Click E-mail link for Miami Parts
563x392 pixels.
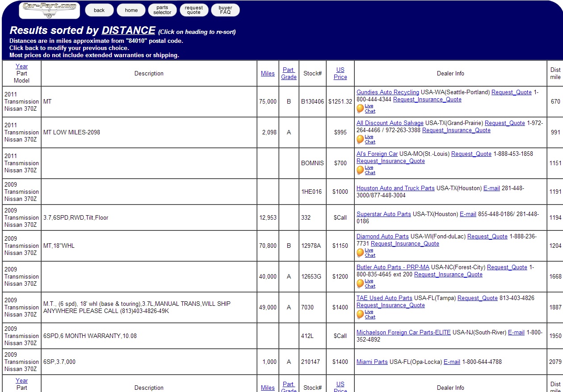click(x=452, y=362)
